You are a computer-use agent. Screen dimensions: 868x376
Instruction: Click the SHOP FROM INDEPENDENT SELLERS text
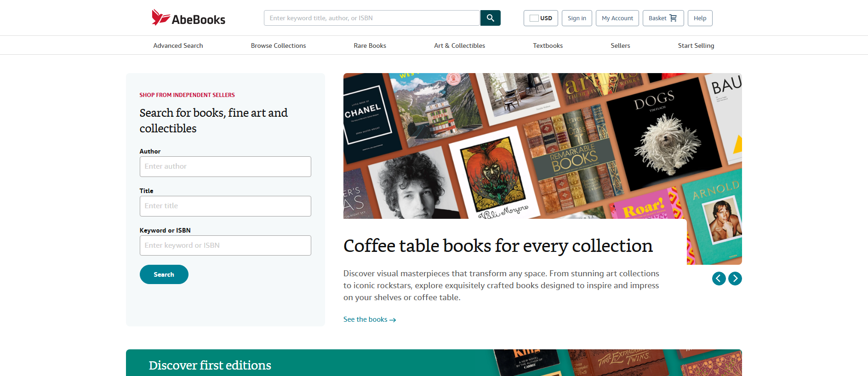187,95
